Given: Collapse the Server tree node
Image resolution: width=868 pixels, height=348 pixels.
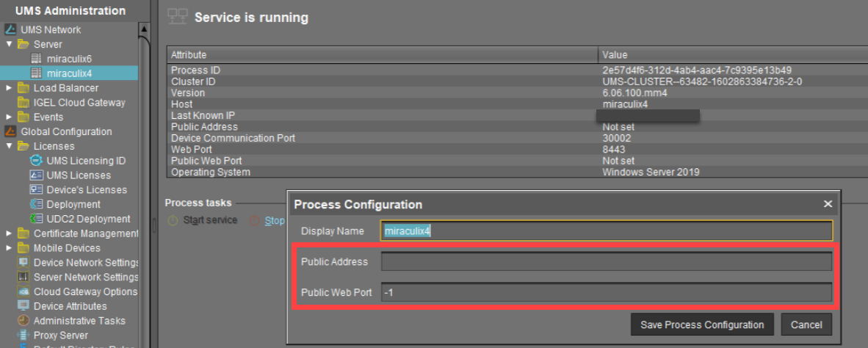Looking at the screenshot, I should click(x=9, y=45).
